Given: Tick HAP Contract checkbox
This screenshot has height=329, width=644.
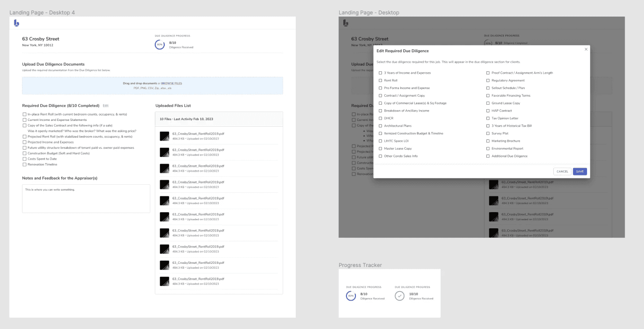Looking at the screenshot, I should coord(488,111).
